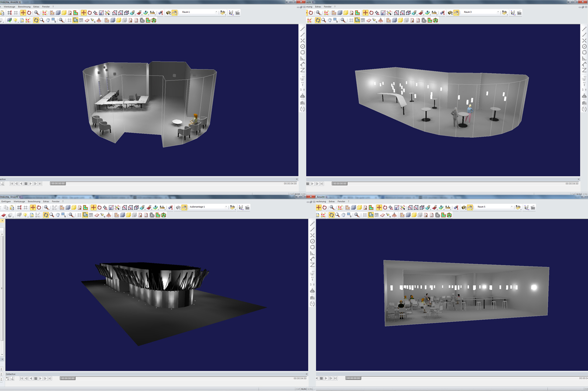Toggle highlighted view mode button beside Außenanlage 1
Image resolution: width=588 pixels, height=391 pixels.
184,207
